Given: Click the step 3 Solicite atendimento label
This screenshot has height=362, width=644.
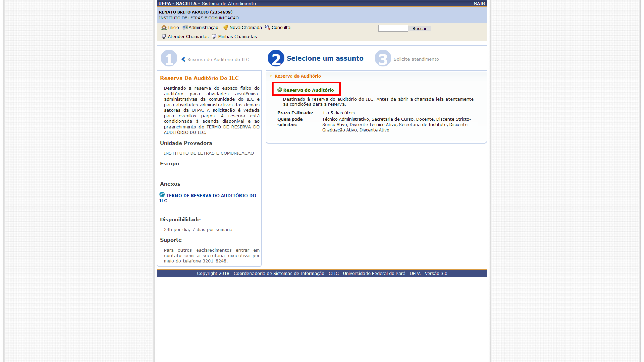Looking at the screenshot, I should (x=416, y=59).
